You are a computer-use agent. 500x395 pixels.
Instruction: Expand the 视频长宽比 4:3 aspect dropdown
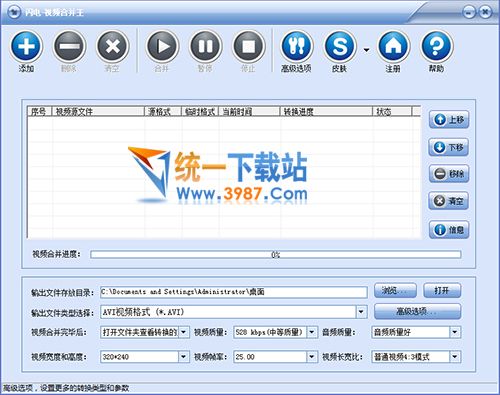455,357
